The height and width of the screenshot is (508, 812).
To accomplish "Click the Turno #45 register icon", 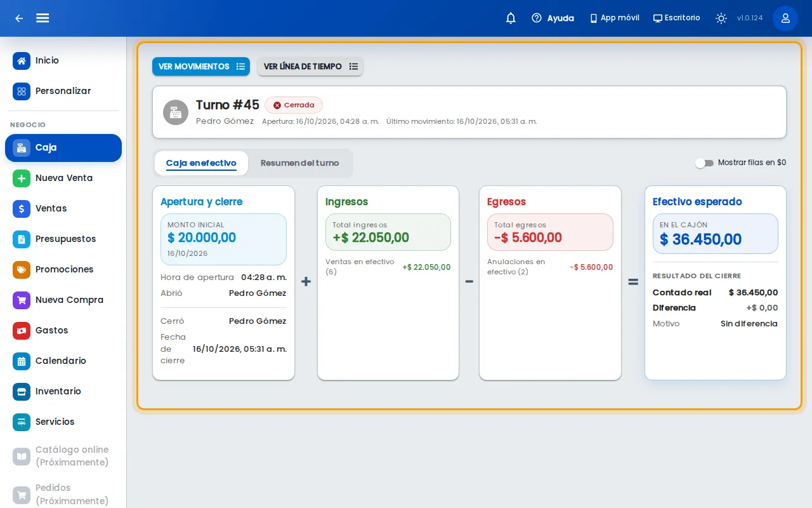I will (x=176, y=112).
